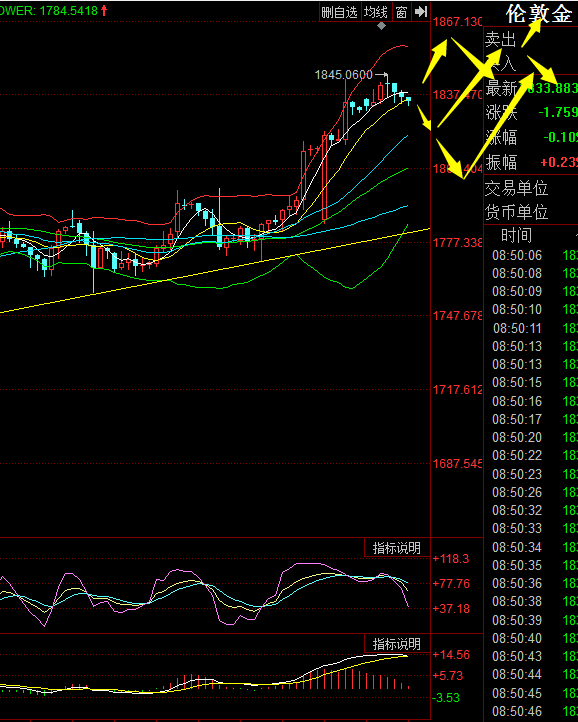Select the 08:50:06 tick record
This screenshot has width=578, height=722.
pos(531,256)
